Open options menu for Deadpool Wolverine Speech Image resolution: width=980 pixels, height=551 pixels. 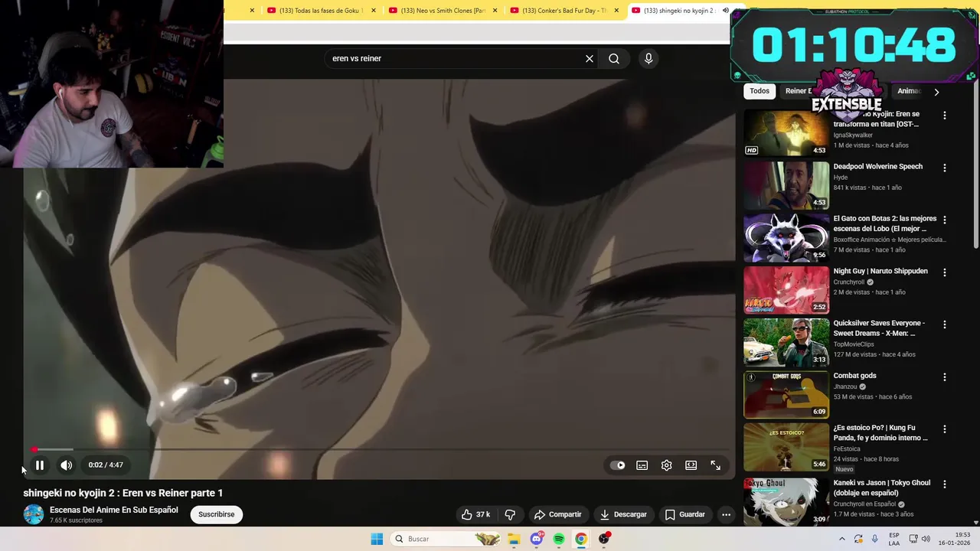click(945, 168)
